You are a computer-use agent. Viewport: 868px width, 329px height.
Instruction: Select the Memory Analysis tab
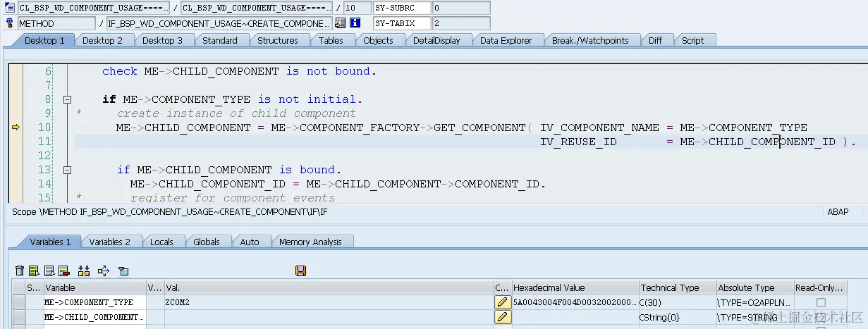tap(310, 242)
